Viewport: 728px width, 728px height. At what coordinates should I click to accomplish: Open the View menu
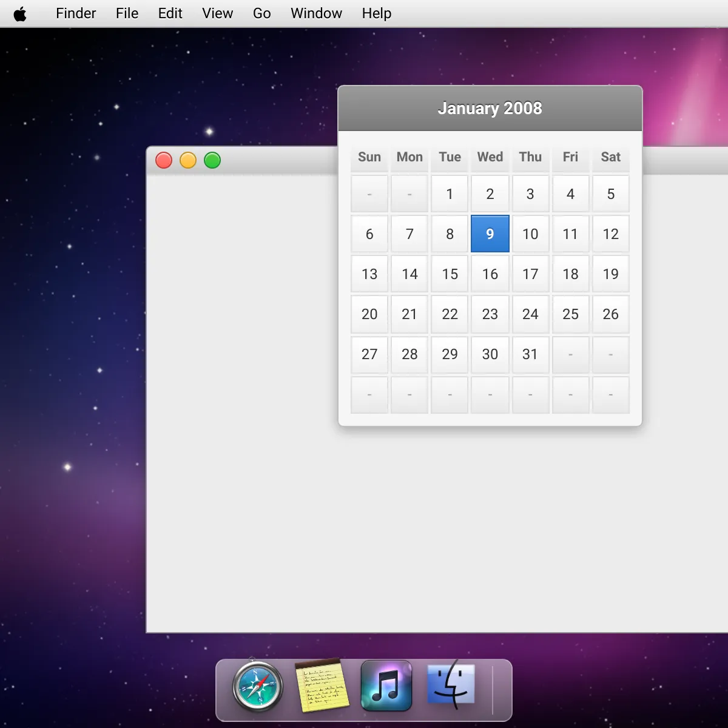point(217,13)
